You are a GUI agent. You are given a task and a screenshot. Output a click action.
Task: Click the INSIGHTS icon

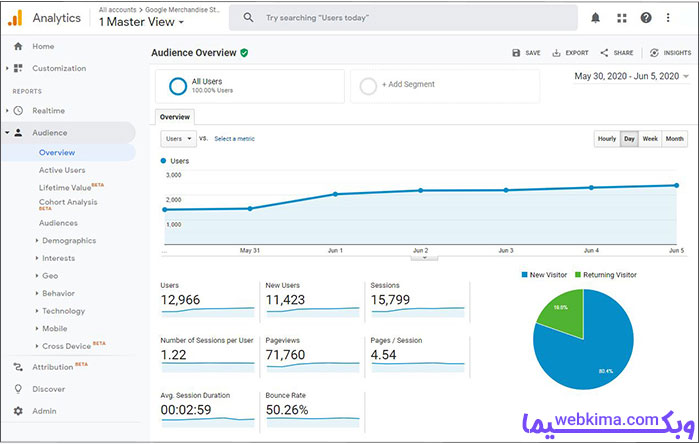tap(654, 53)
